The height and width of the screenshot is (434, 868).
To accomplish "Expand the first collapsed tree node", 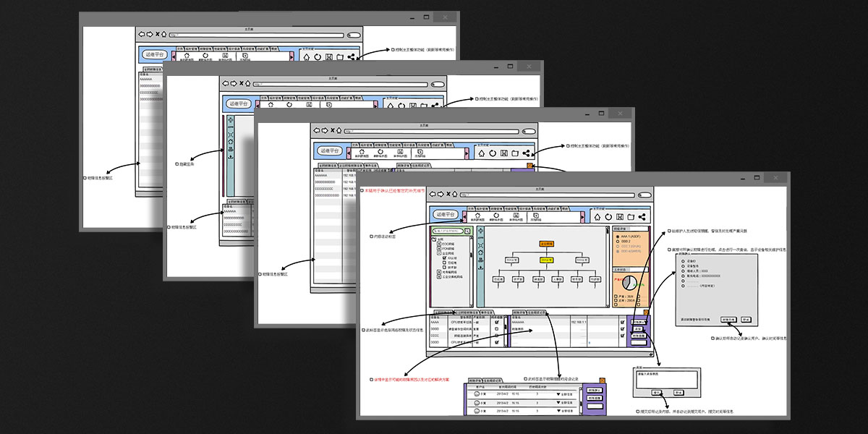I will 438,244.
